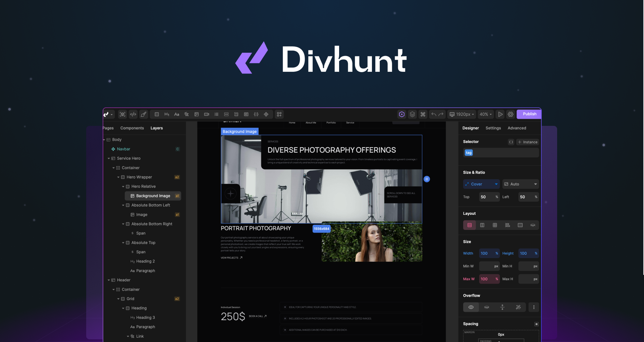Select the Video element tool
644x342 pixels.
click(x=207, y=114)
